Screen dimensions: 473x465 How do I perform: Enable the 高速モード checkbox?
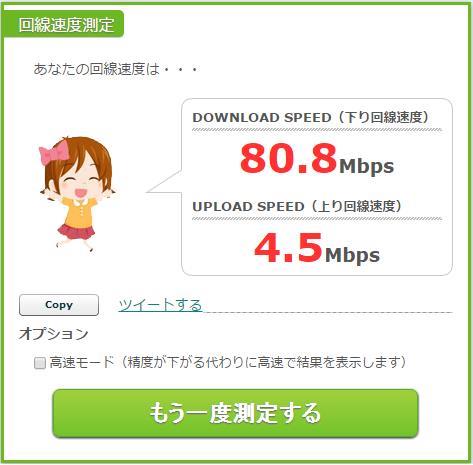click(x=40, y=363)
